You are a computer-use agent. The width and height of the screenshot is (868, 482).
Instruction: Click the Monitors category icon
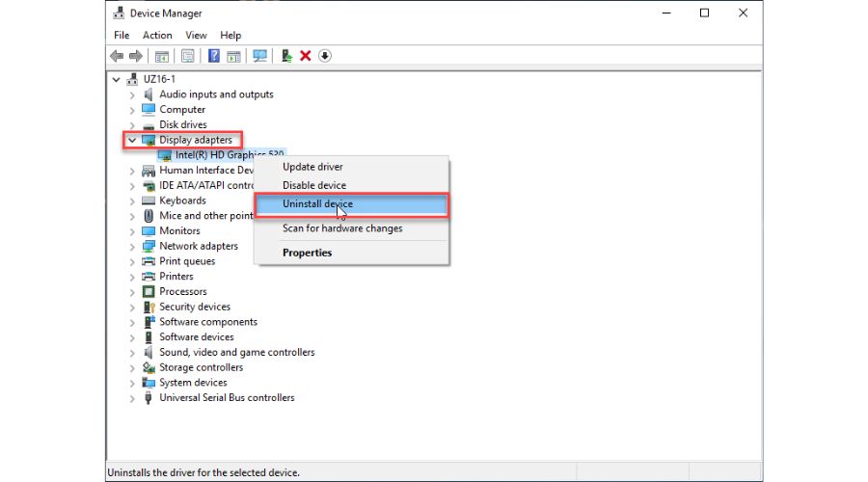[149, 230]
